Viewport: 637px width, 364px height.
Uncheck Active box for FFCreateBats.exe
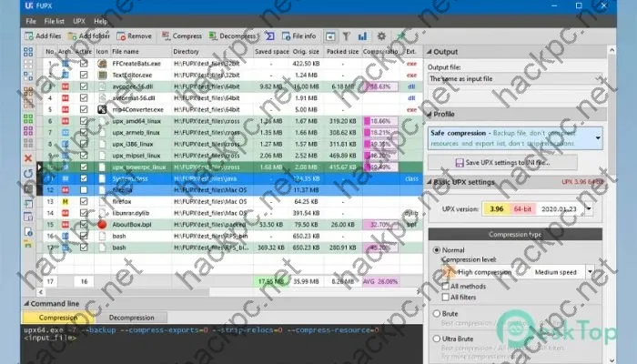(84, 64)
